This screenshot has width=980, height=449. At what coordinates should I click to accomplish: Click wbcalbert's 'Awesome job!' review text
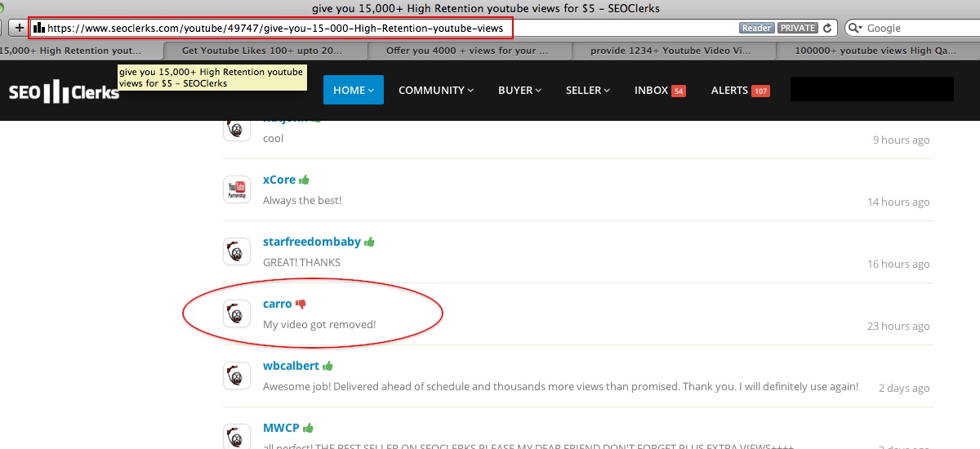pos(561,387)
